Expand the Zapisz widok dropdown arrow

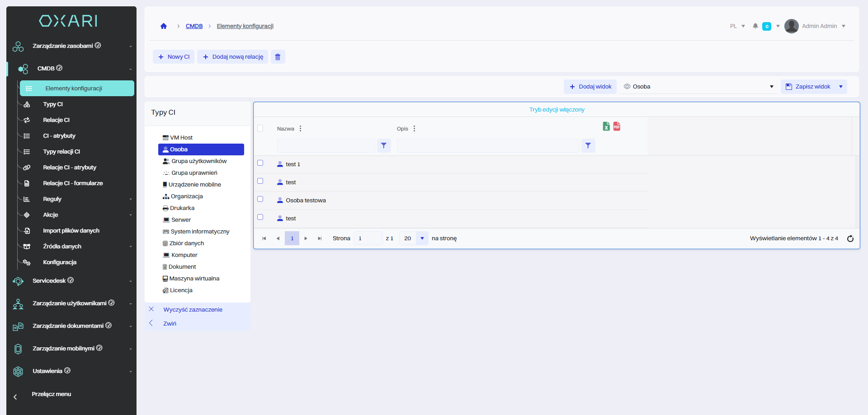(x=841, y=87)
